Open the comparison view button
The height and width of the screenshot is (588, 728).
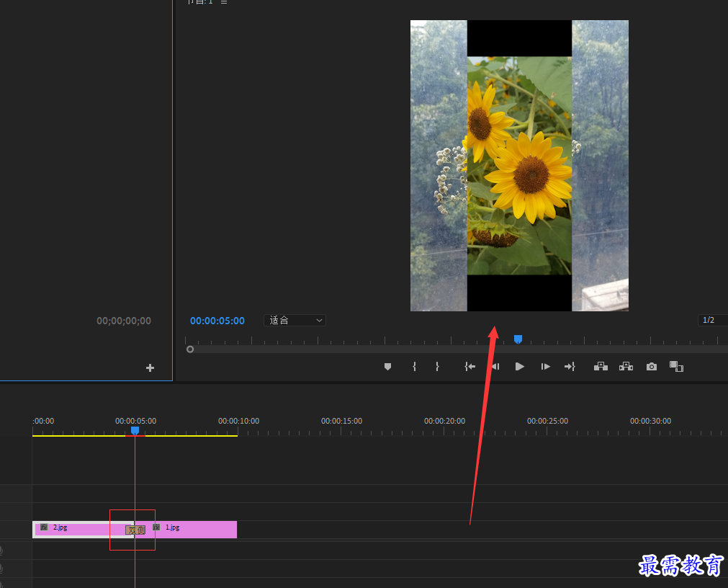(x=676, y=367)
